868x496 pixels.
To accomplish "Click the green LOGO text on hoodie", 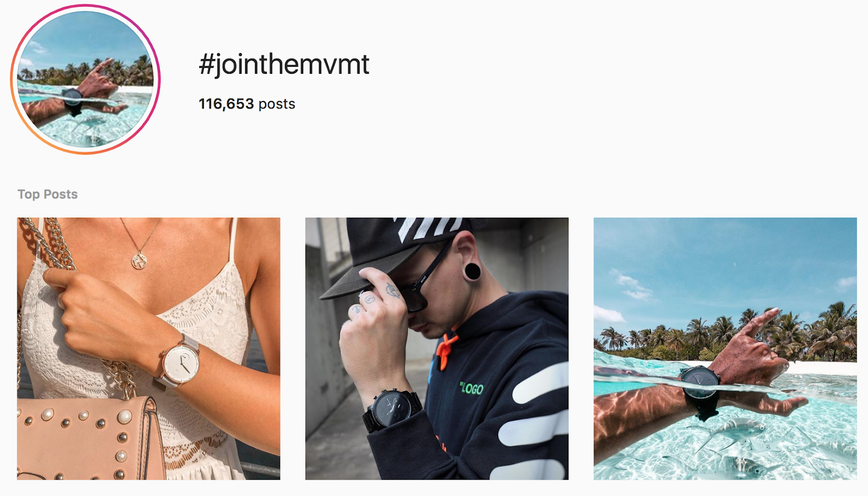I will click(471, 388).
